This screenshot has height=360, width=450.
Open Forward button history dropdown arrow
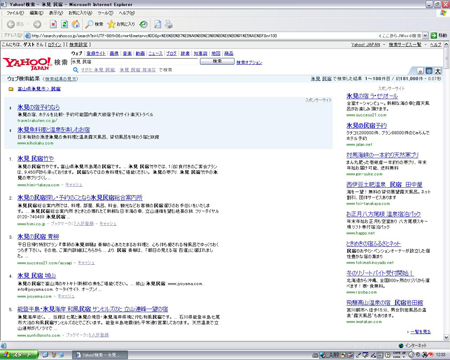pos(45,24)
